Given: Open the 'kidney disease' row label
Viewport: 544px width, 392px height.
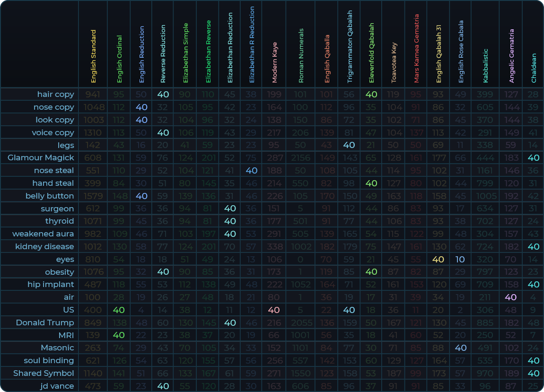Looking at the screenshot, I should tap(44, 246).
